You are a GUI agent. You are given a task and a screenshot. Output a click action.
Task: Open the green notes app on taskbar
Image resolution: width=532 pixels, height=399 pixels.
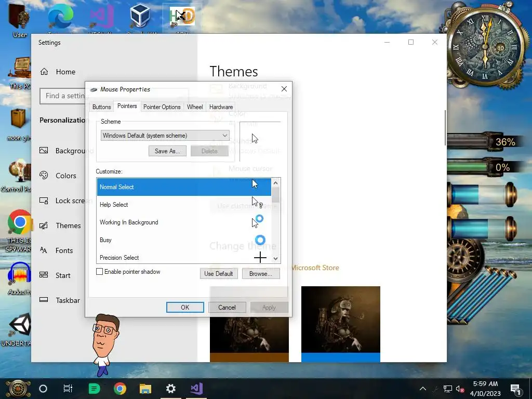(x=95, y=389)
